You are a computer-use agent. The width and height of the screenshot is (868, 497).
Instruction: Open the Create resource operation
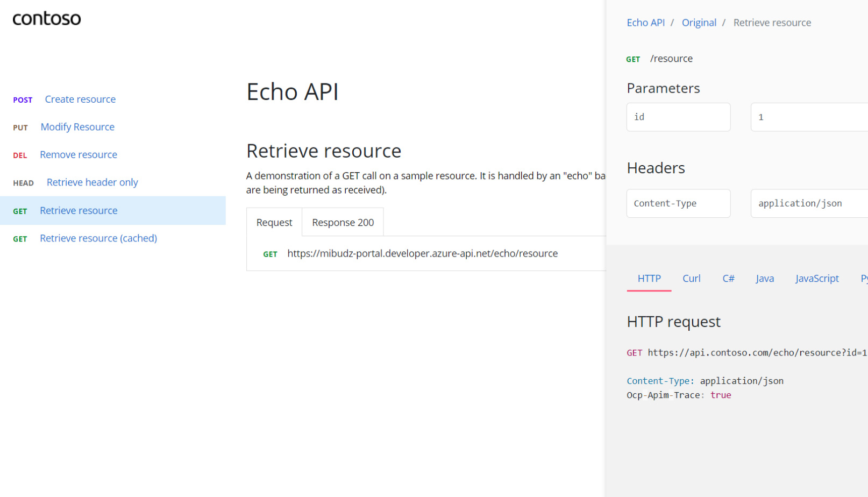pos(80,100)
